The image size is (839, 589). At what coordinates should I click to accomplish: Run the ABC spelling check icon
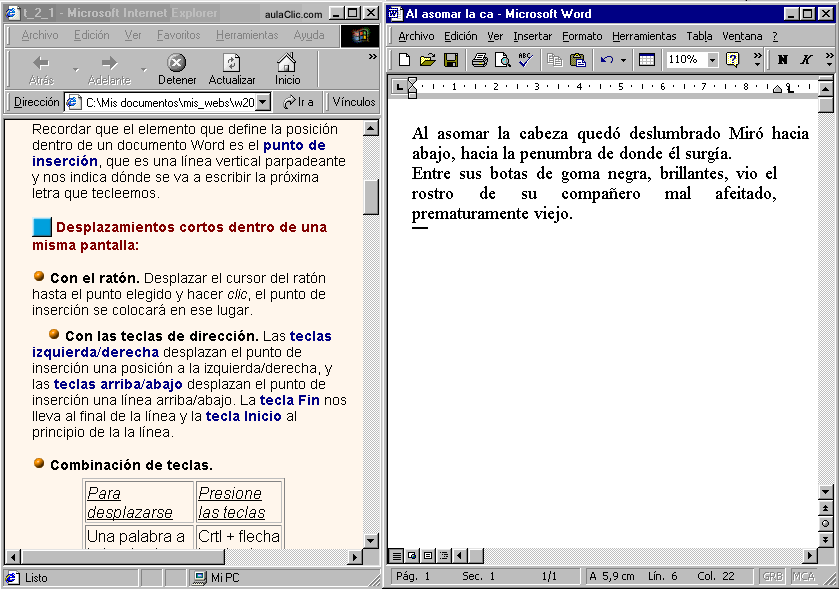pyautogui.click(x=525, y=59)
